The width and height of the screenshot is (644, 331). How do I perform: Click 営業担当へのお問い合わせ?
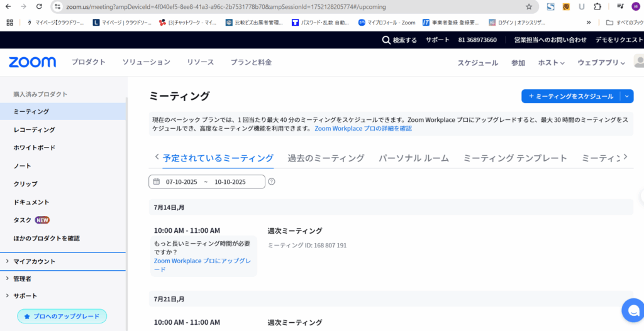point(550,40)
